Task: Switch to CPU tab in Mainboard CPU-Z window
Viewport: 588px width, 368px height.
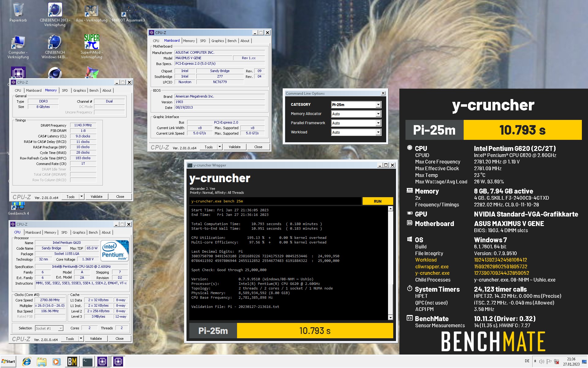Action: [156, 41]
